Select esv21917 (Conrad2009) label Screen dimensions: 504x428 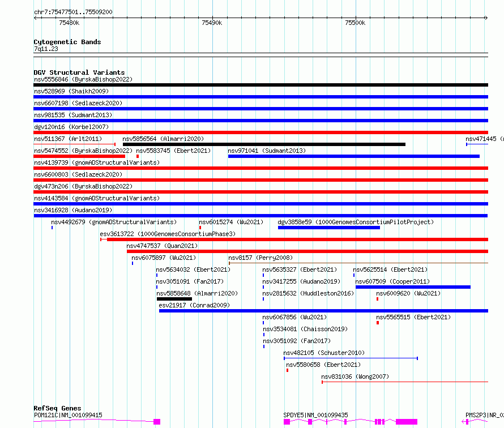(x=194, y=305)
